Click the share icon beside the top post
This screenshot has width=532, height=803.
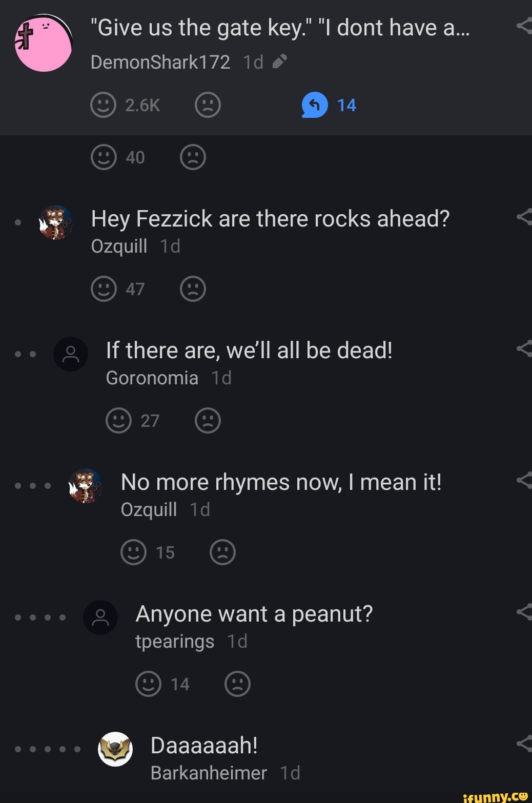click(524, 26)
